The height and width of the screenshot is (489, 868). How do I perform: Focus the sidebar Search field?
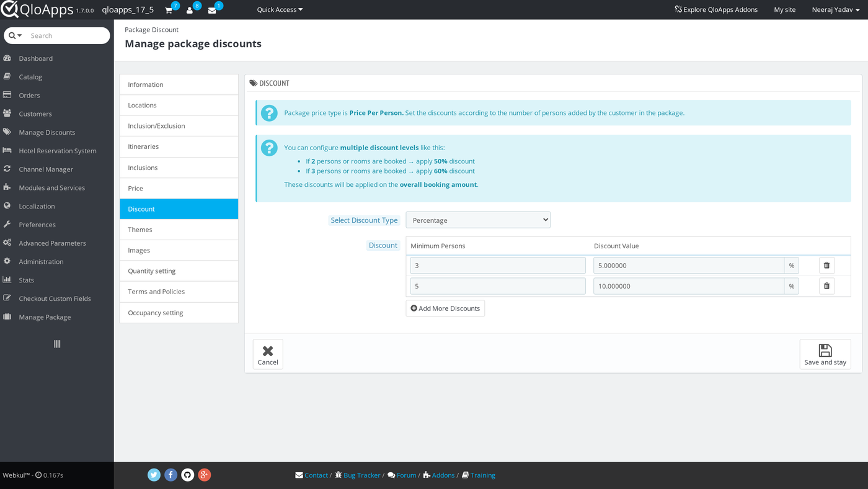[x=68, y=35]
